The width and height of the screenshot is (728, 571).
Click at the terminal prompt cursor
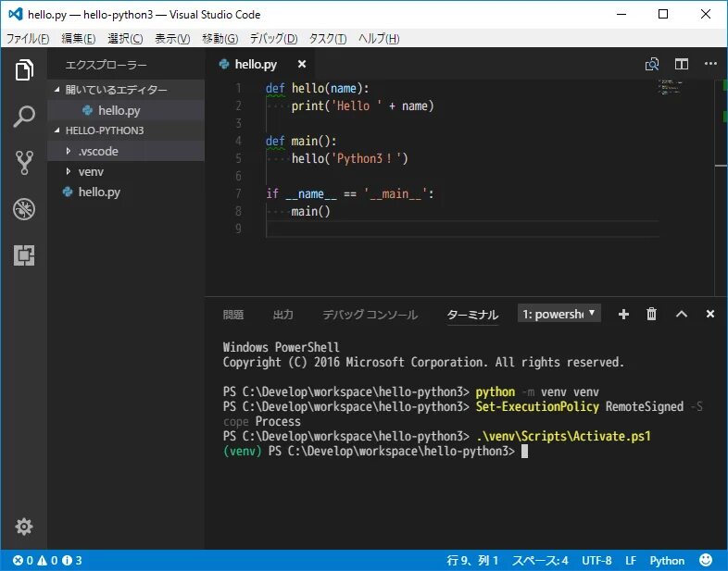pos(524,452)
